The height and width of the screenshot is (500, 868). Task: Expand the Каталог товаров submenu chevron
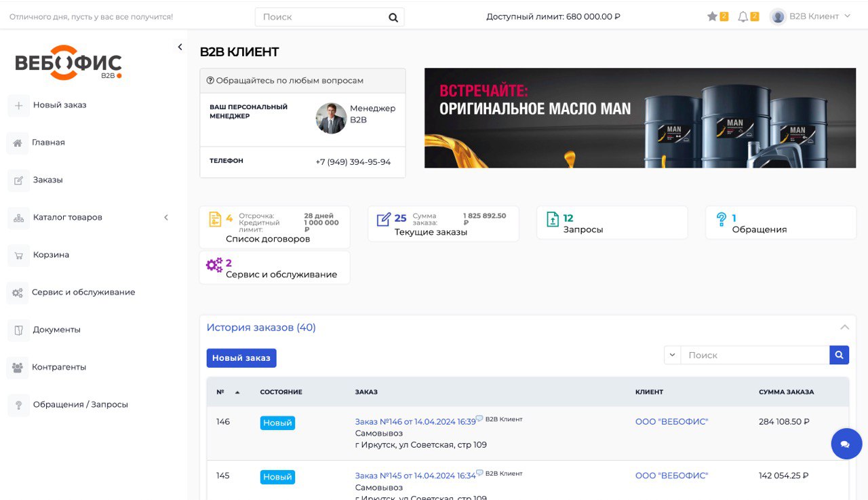[x=166, y=218]
